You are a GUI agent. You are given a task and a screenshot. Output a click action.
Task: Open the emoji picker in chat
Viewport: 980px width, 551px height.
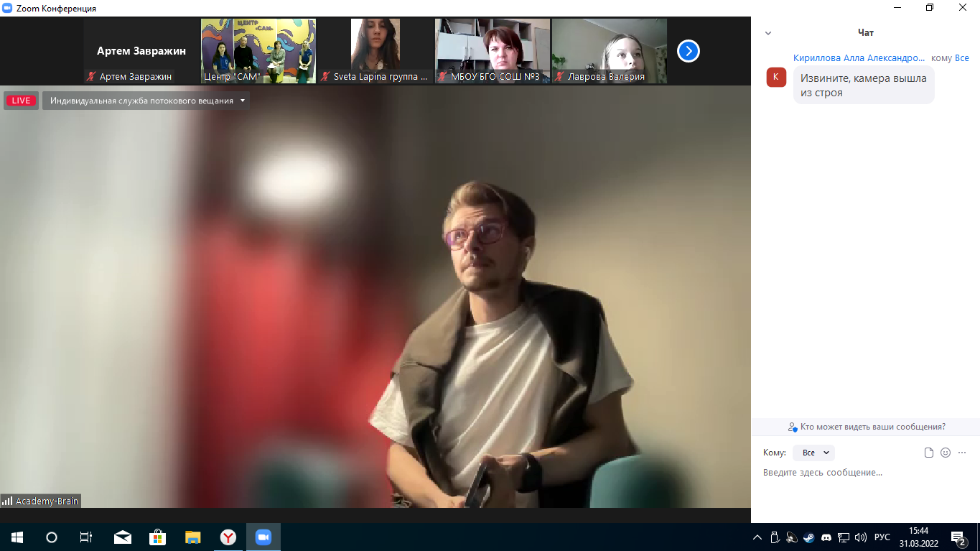click(945, 453)
